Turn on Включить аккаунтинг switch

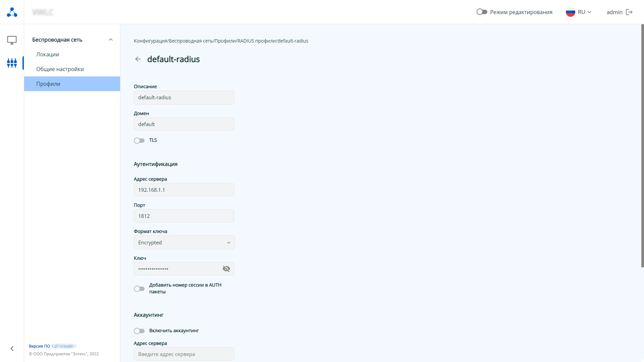click(x=139, y=331)
